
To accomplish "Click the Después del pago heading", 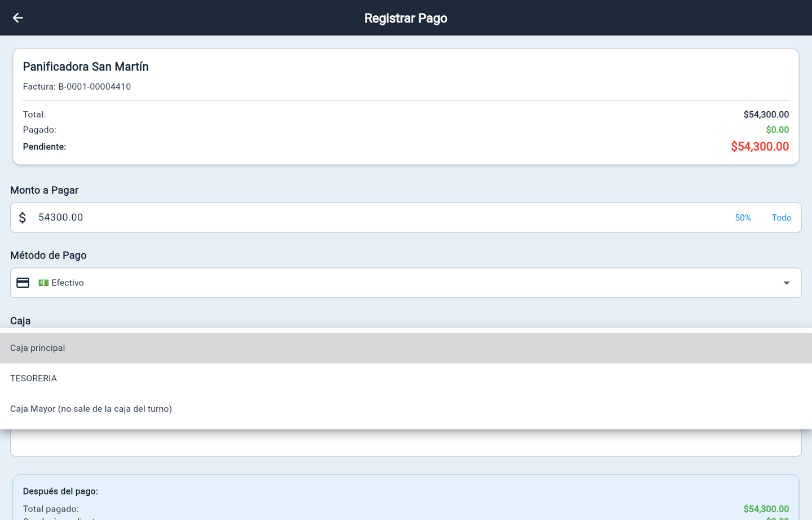I will point(60,491).
